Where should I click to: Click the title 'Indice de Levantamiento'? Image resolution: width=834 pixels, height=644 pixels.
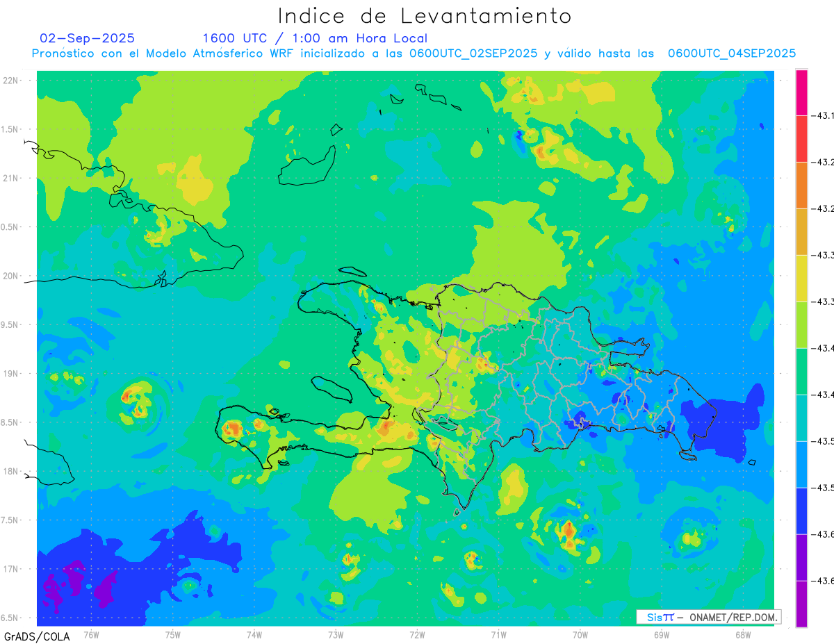point(425,15)
